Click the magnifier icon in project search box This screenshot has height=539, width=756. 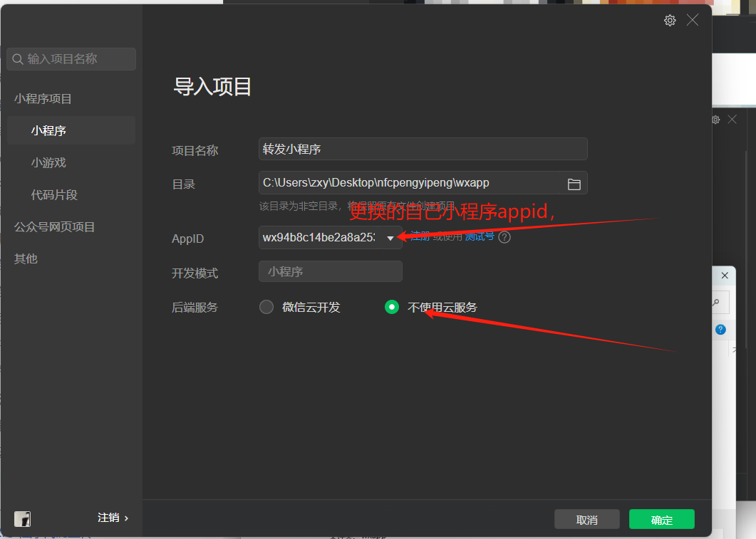17,59
